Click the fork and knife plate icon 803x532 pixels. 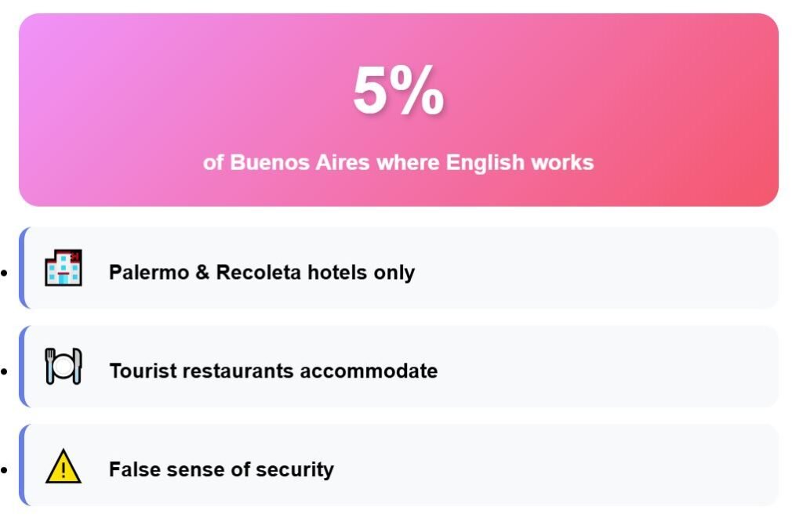[64, 367]
